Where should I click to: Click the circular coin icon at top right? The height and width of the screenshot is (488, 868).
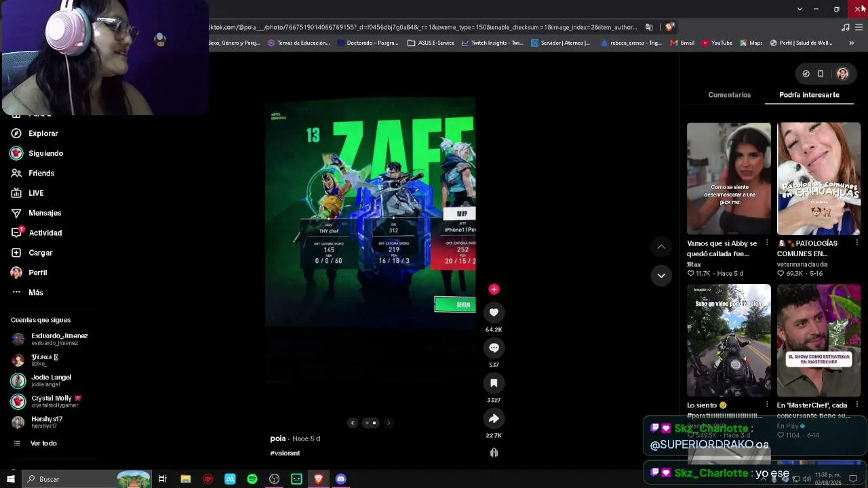pos(806,74)
